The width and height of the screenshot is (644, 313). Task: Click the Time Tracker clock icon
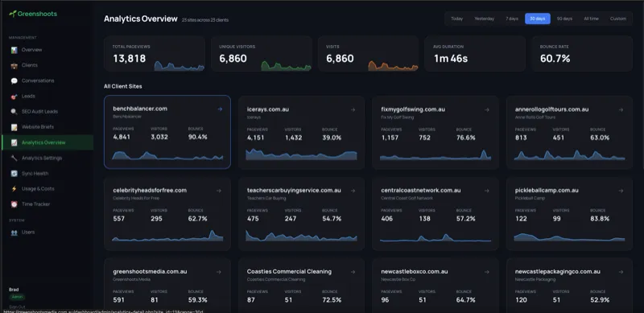click(14, 204)
